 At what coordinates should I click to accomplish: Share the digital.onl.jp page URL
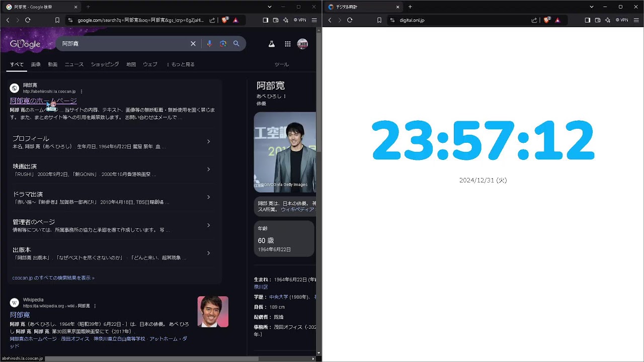coord(534,20)
